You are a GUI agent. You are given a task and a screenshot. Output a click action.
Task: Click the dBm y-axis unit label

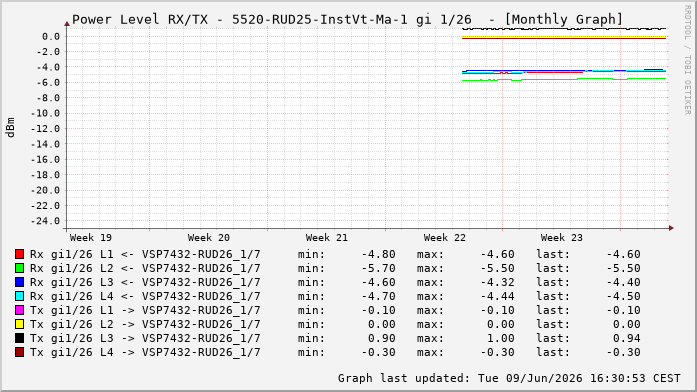point(10,128)
